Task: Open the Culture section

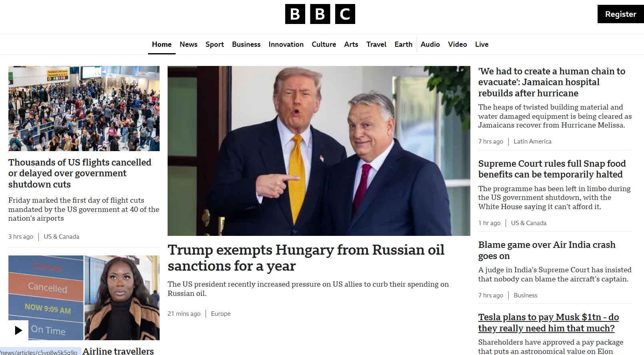Action: (324, 44)
